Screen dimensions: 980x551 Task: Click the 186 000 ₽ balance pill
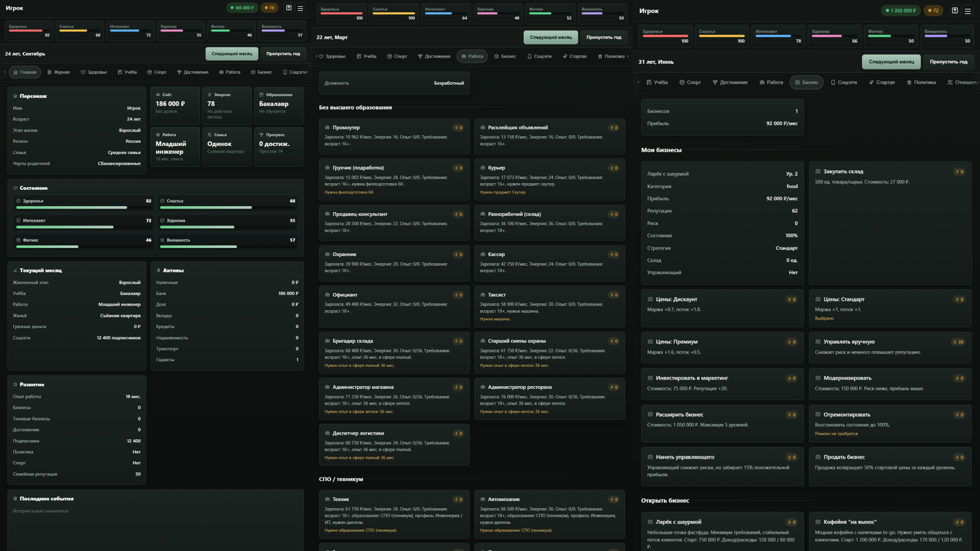pyautogui.click(x=242, y=8)
